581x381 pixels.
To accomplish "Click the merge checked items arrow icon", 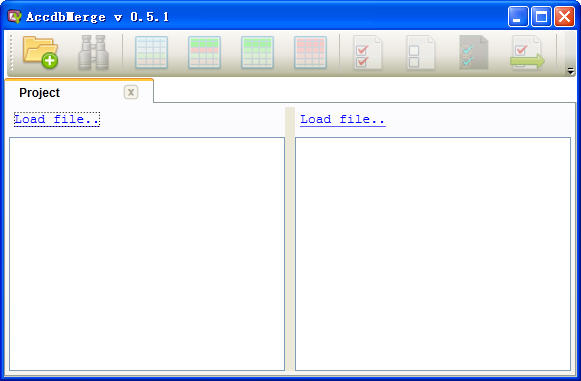I will 527,52.
